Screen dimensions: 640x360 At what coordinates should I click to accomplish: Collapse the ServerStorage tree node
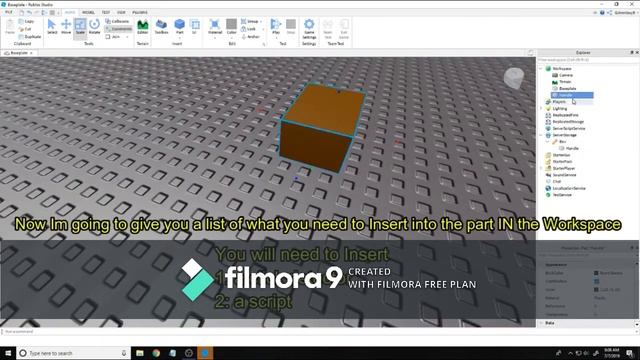click(x=542, y=135)
